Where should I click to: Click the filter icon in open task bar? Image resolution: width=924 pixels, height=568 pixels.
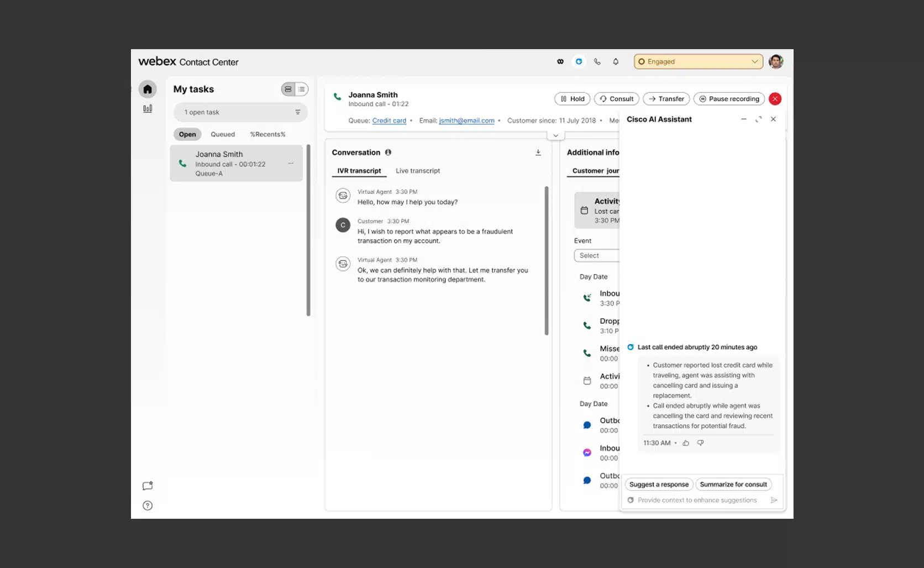(x=297, y=112)
